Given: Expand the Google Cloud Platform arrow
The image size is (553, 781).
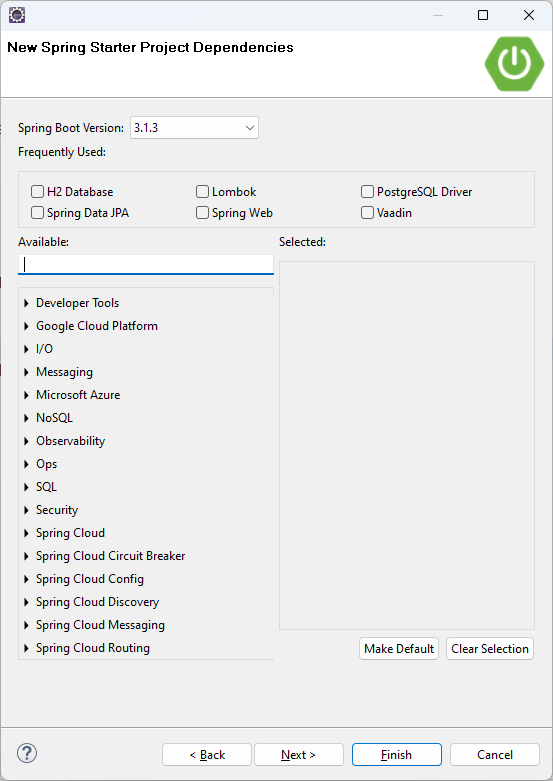Looking at the screenshot, I should (26, 326).
